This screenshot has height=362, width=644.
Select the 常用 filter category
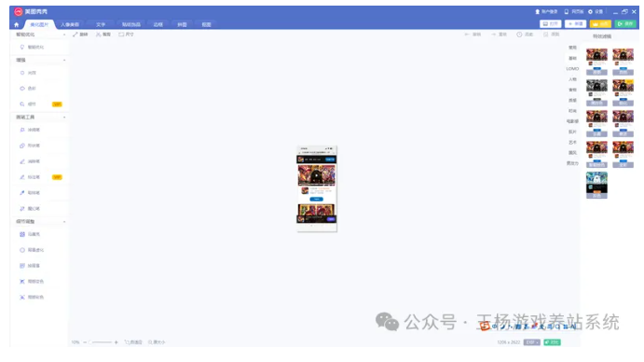[572, 48]
